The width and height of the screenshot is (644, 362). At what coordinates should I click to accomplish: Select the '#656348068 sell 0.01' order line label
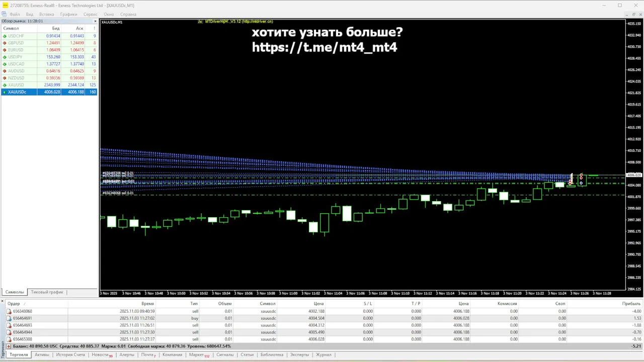tap(118, 193)
